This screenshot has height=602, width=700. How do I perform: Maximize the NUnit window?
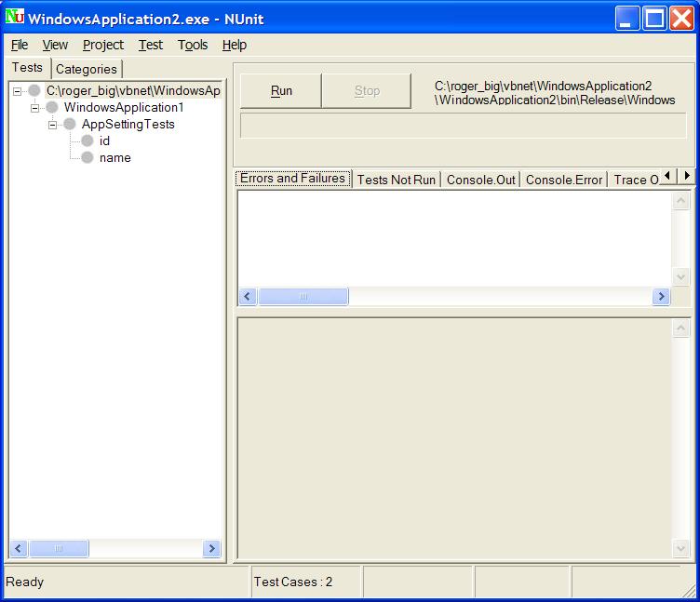point(654,19)
